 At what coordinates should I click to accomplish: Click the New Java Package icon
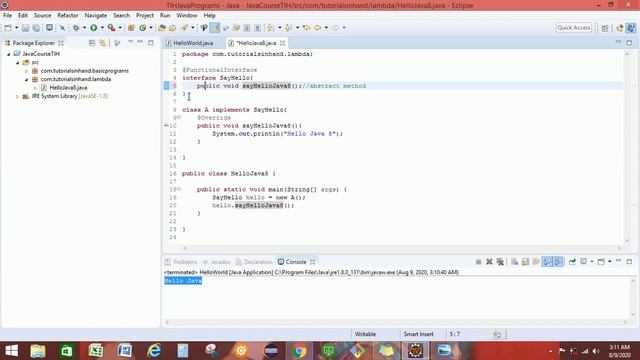(131, 28)
